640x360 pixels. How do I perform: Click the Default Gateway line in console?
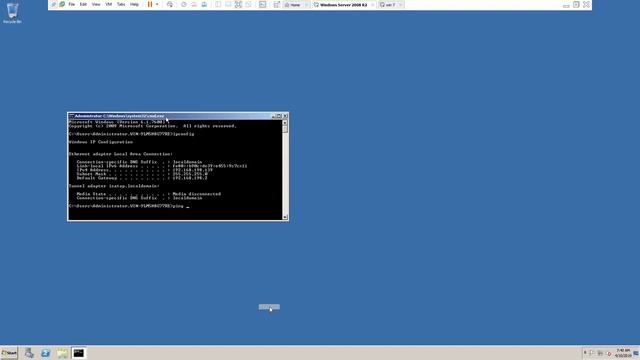coord(142,178)
